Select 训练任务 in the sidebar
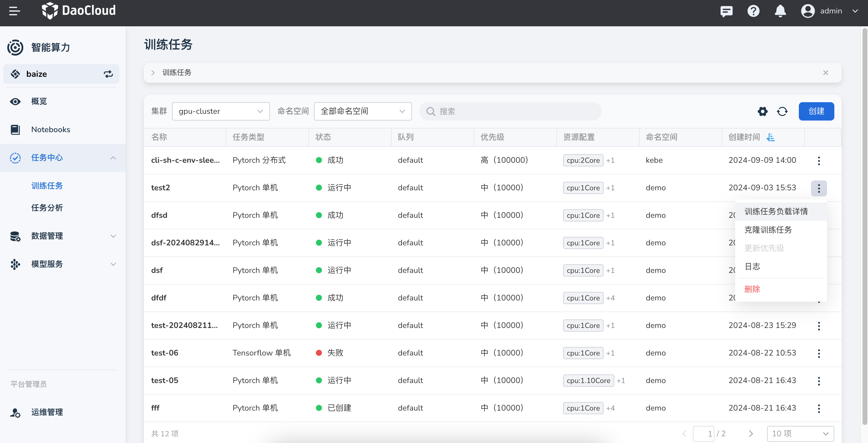This screenshot has width=868, height=443. [x=47, y=186]
